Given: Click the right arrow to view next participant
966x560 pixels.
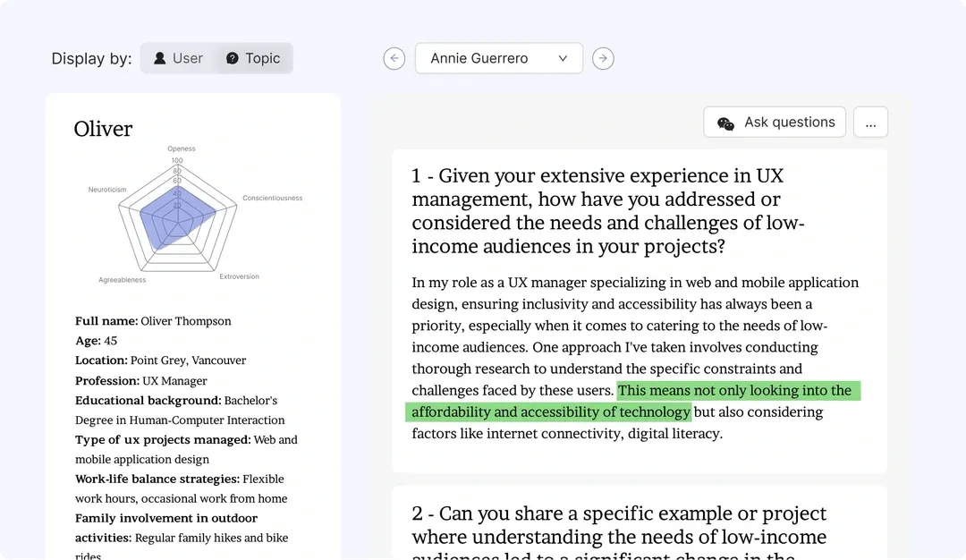Looking at the screenshot, I should pyautogui.click(x=603, y=58).
